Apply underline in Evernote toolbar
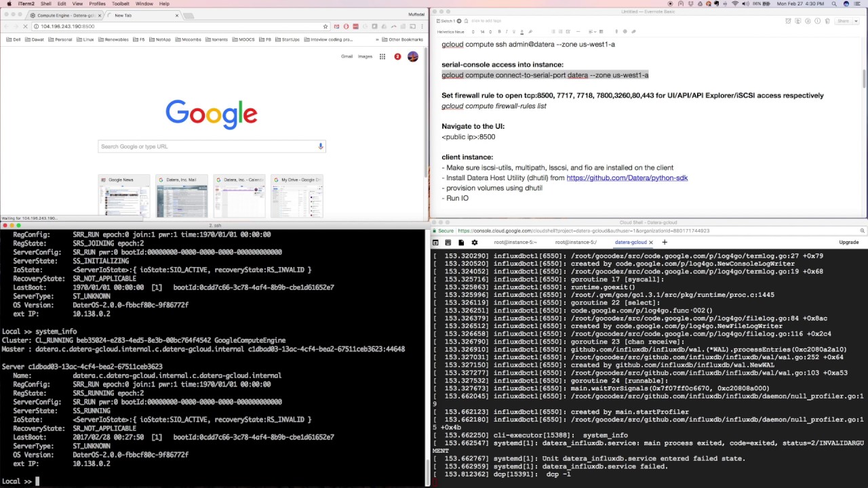The width and height of the screenshot is (868, 488). click(x=514, y=31)
